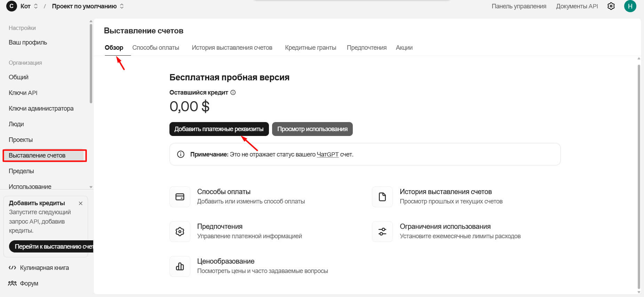The width and height of the screenshot is (644, 297).
Task: Open Ключи API in sidebar
Action: click(23, 93)
